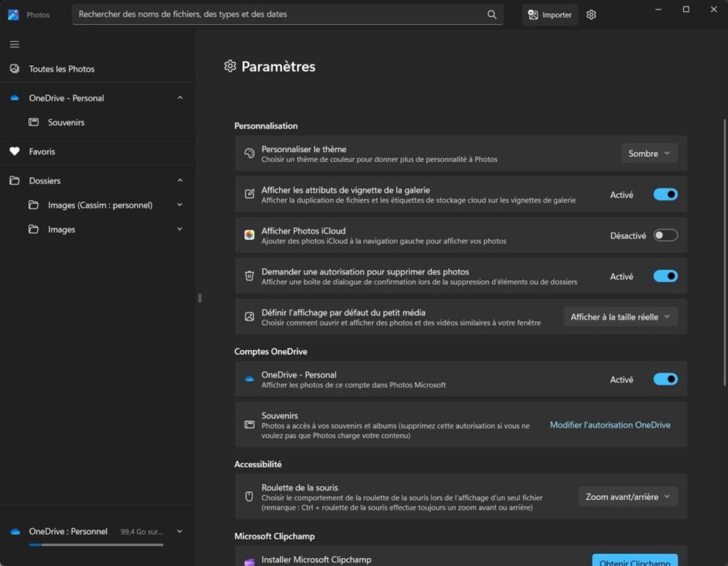
Task: Click the Importer button
Action: click(x=550, y=15)
